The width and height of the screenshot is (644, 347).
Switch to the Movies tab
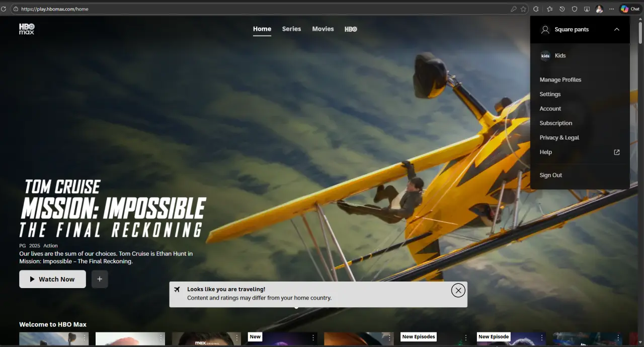[323, 29]
